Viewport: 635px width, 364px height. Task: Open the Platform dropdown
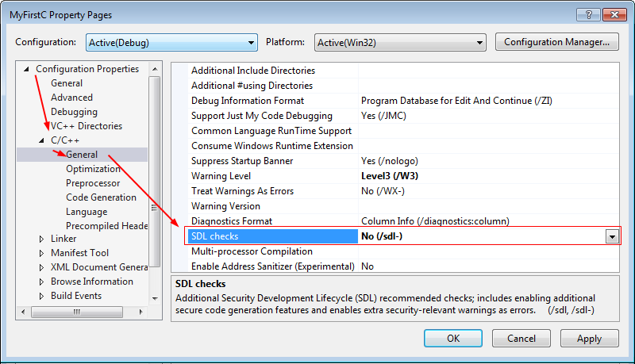click(x=400, y=42)
